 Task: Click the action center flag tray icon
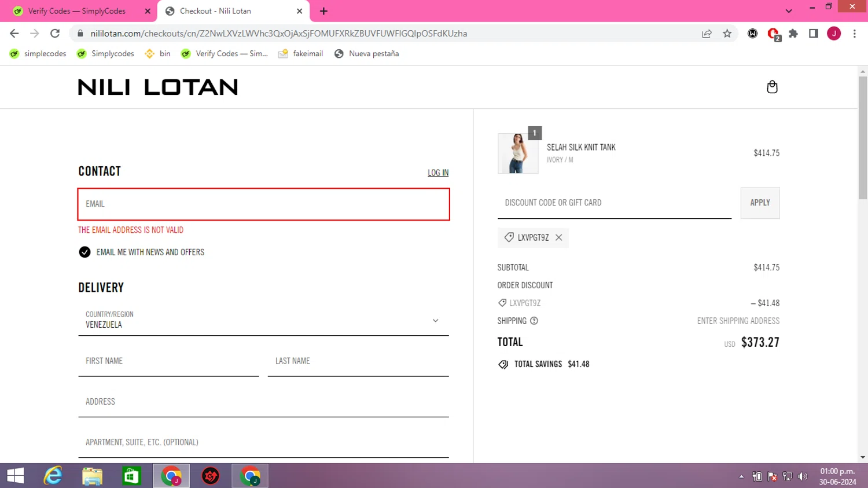[772, 476]
